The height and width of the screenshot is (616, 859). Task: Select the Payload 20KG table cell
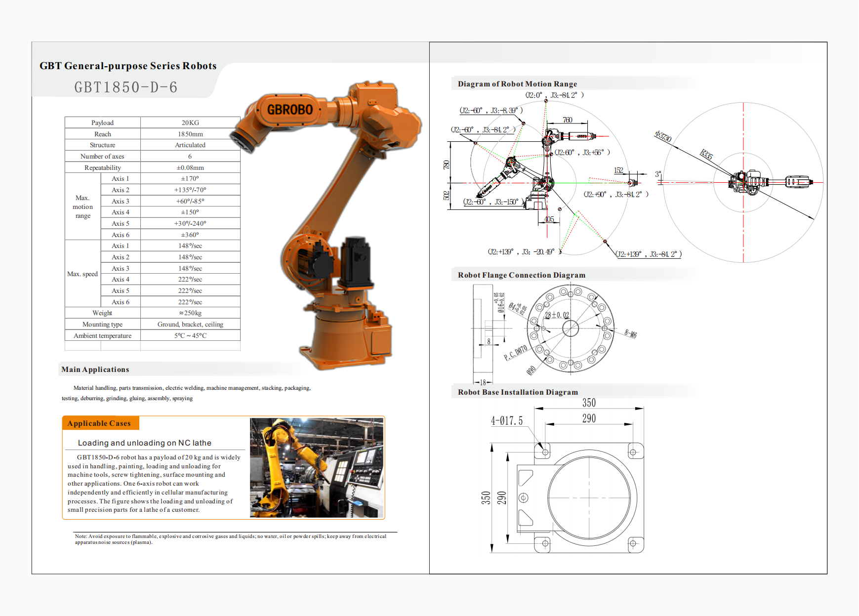[x=190, y=123]
